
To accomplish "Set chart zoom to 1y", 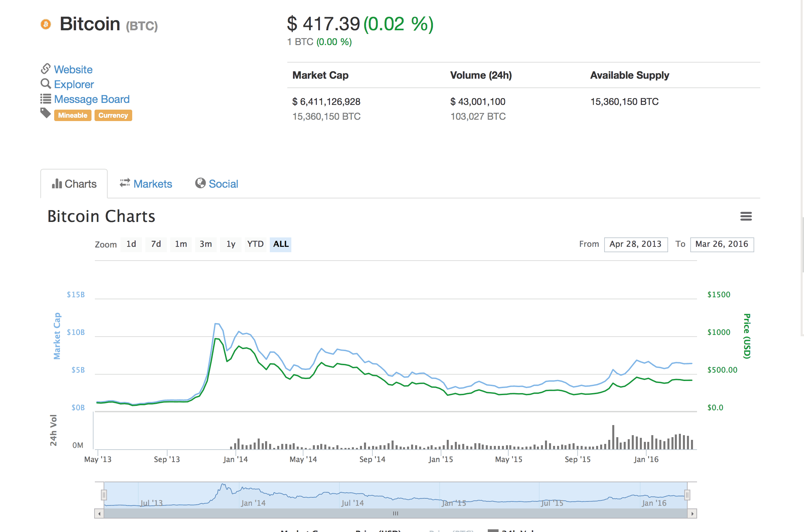I will tap(231, 244).
